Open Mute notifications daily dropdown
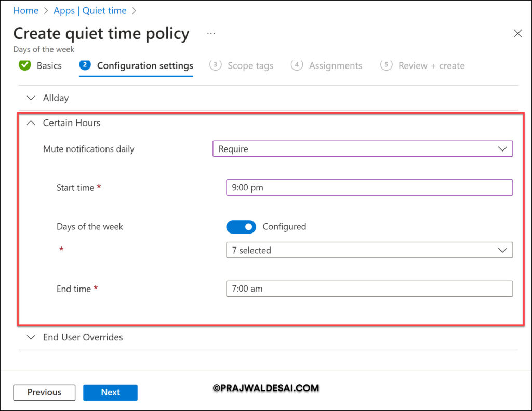Image resolution: width=532 pixels, height=411 pixels. [362, 149]
